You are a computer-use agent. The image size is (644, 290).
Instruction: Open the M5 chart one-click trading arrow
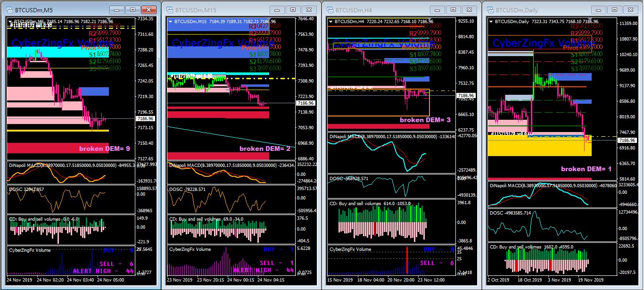pyautogui.click(x=10, y=21)
